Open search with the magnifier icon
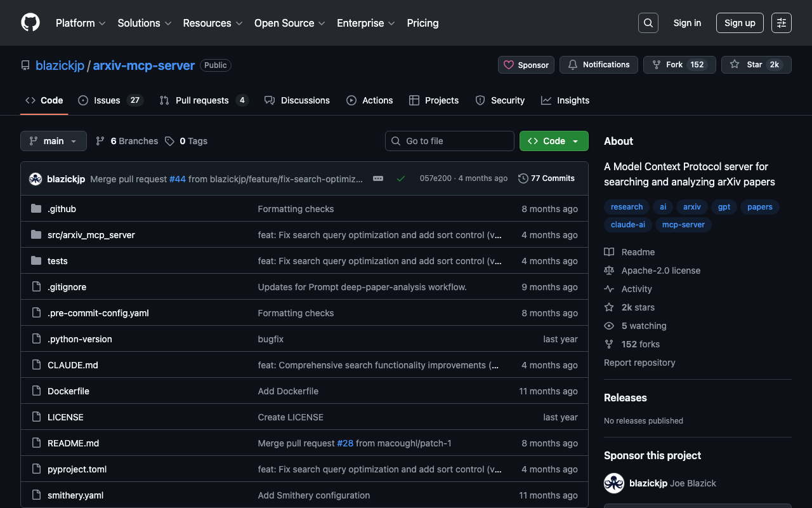Viewport: 812px width, 508px height. click(x=648, y=23)
